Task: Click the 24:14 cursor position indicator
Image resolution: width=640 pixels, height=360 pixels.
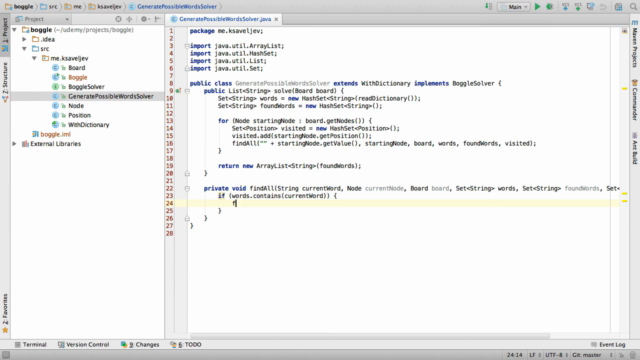Action: tap(514, 355)
